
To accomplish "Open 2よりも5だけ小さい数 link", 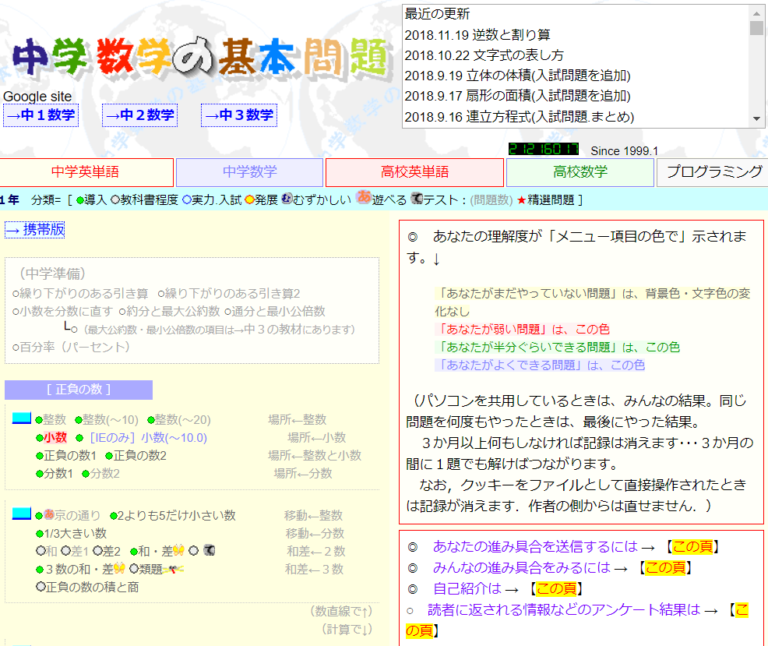I will [x=177, y=515].
